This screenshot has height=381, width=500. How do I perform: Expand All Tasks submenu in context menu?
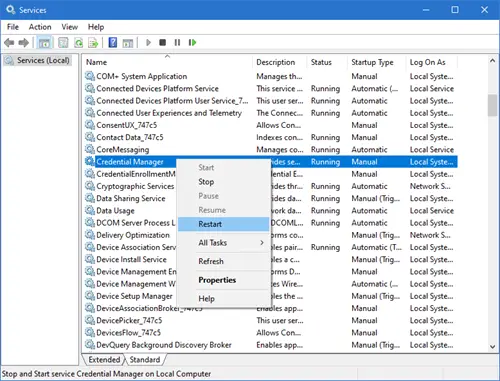(223, 243)
